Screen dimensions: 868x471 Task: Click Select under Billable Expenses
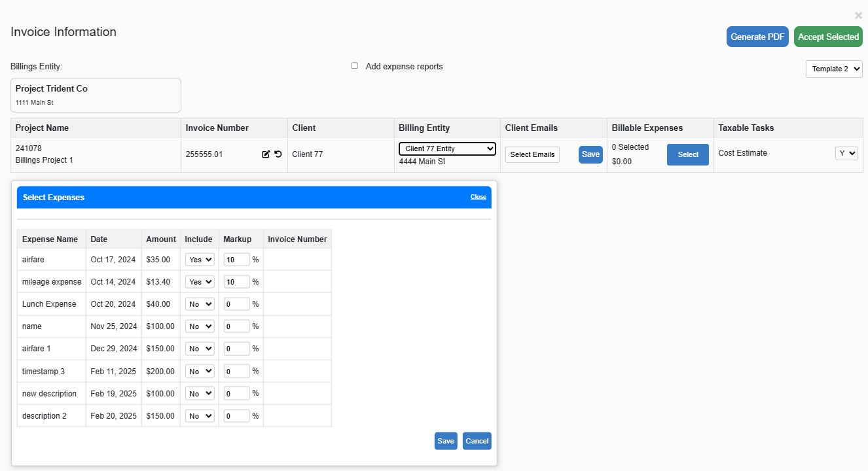point(688,154)
